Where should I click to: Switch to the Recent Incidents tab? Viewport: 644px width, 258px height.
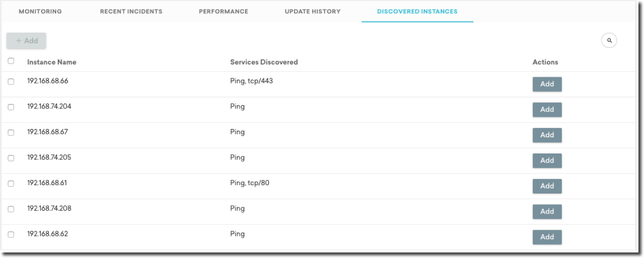[131, 12]
